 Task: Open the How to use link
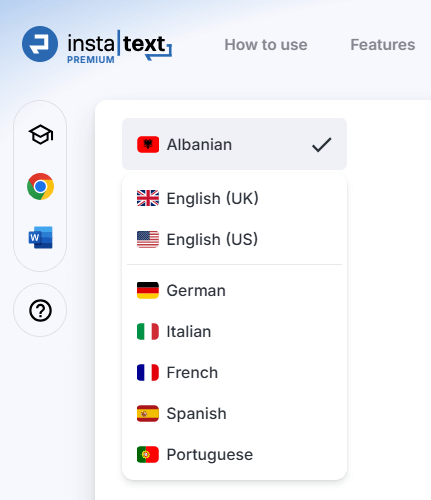pyautogui.click(x=266, y=45)
